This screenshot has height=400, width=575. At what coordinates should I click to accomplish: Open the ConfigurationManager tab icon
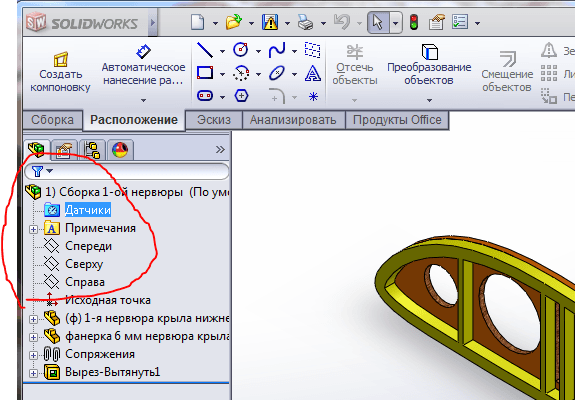point(92,150)
